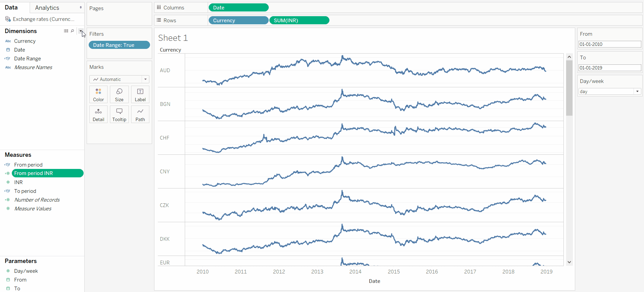Viewport: 644px width, 292px height.
Task: Click the Abc icon next to Currency
Action: [x=8, y=41]
